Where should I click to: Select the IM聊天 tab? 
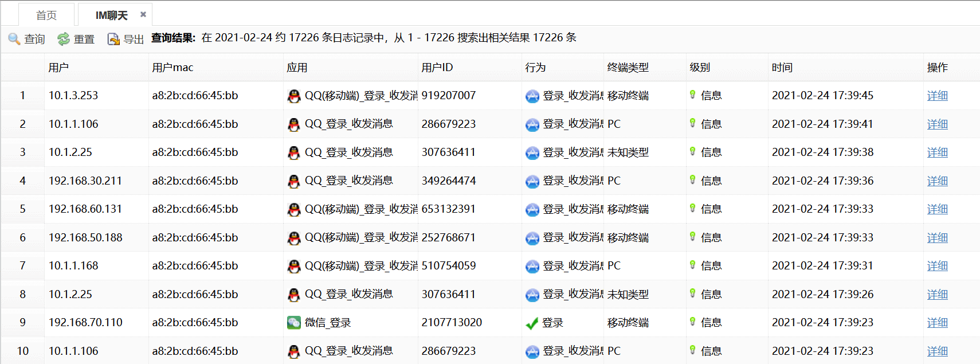111,15
